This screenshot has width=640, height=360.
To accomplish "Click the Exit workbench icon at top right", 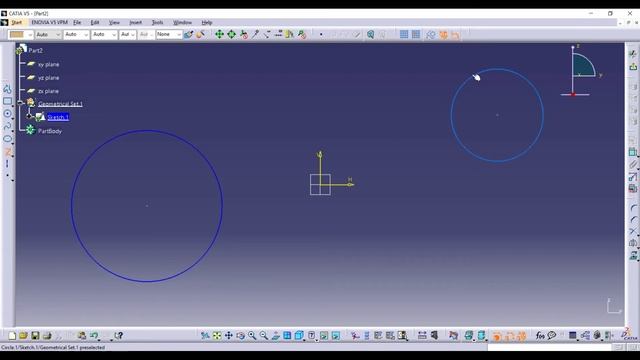I will pyautogui.click(x=633, y=67).
